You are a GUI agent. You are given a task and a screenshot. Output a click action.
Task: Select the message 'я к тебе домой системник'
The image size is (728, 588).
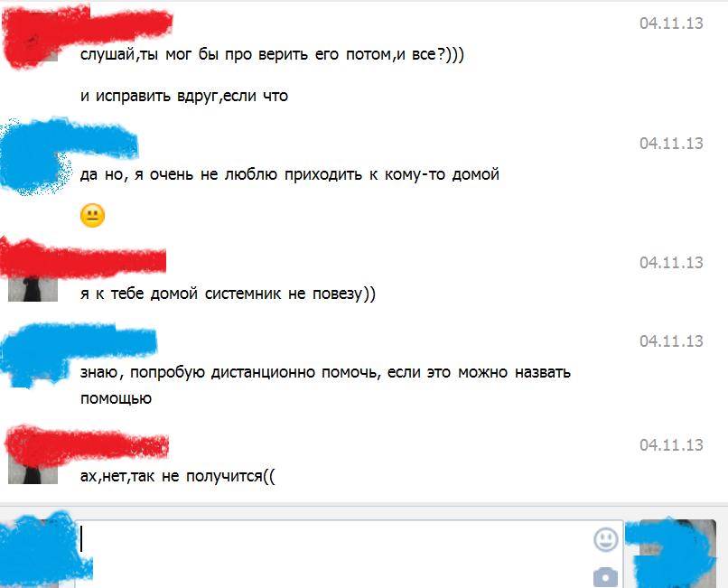point(228,294)
